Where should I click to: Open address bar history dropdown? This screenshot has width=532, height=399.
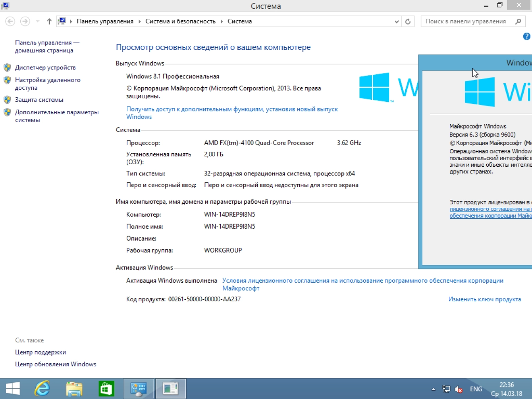397,21
